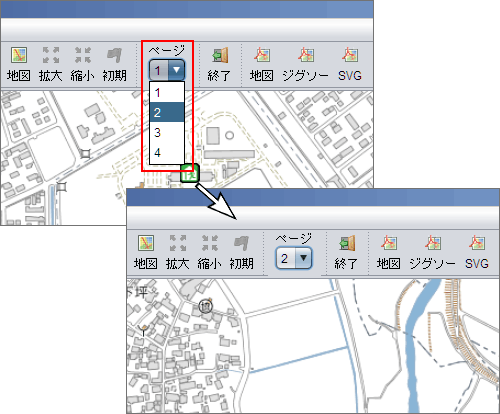Click the 終了 exit icon in lower window

click(347, 243)
